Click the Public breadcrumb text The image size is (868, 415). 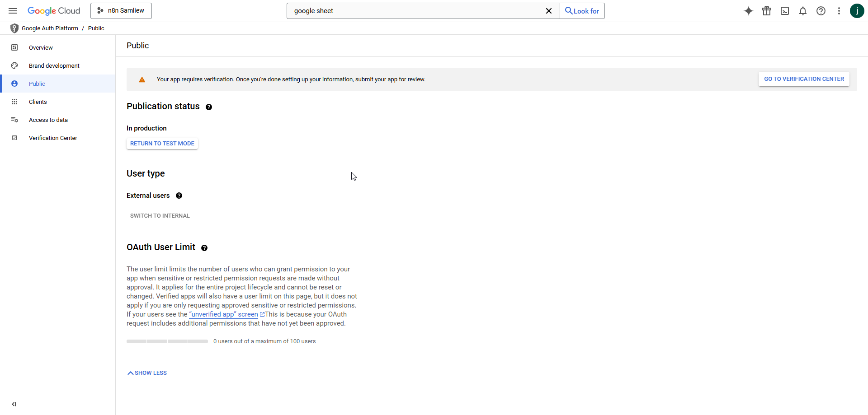click(x=96, y=28)
